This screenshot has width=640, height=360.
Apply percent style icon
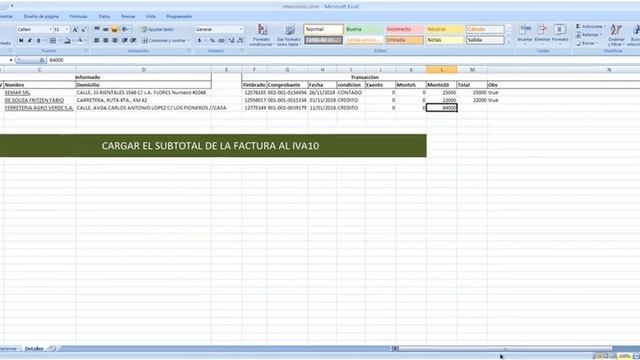click(x=212, y=40)
